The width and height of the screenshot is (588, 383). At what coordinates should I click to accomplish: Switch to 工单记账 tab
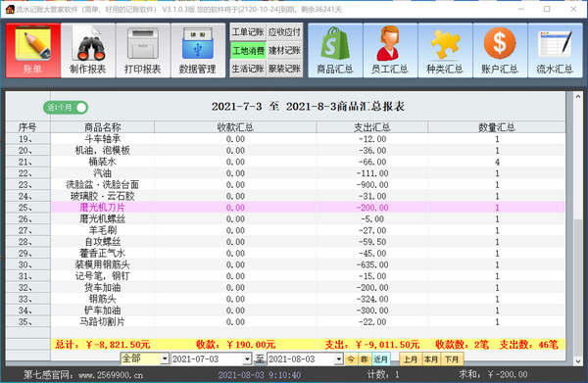click(x=248, y=32)
